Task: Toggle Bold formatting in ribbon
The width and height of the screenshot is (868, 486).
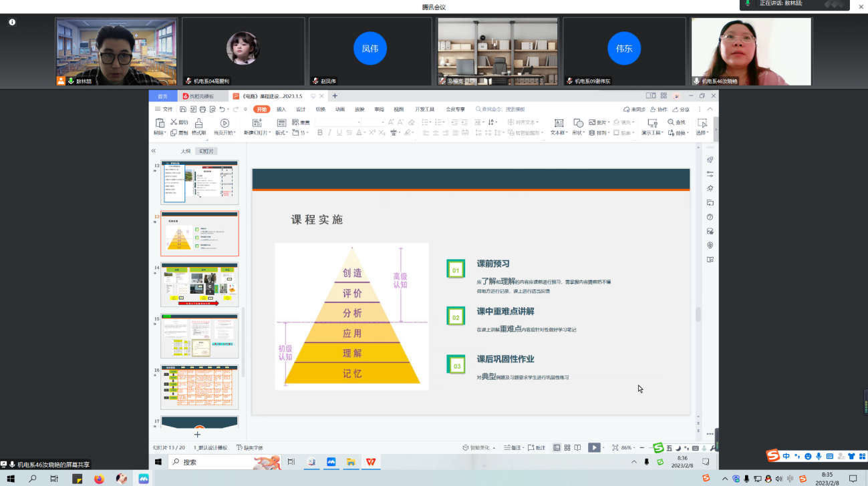Action: (x=320, y=133)
